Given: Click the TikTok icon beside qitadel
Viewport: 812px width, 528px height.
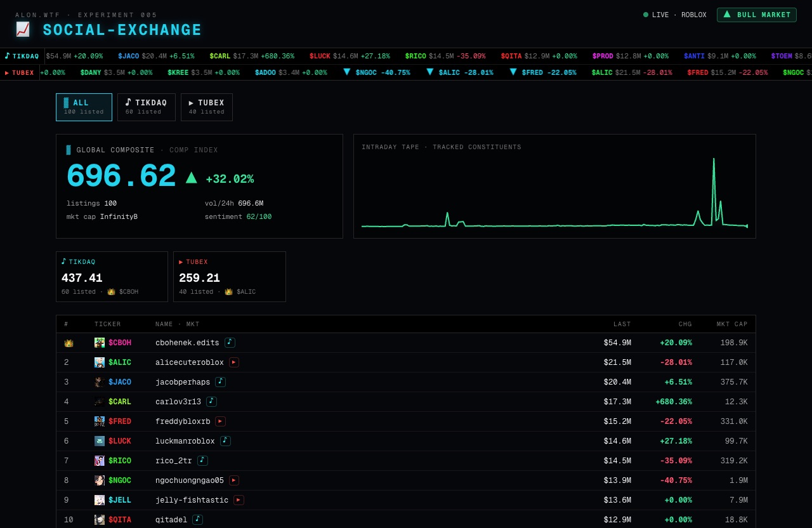Looking at the screenshot, I should [197, 520].
